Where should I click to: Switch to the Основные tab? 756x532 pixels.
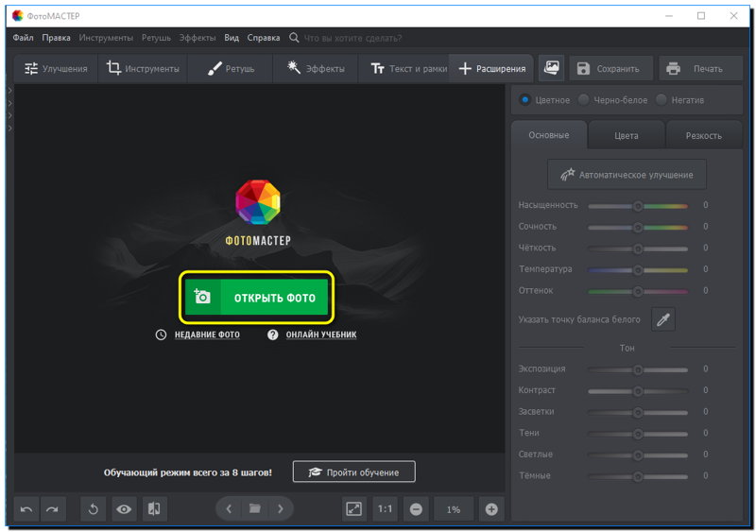tap(549, 135)
